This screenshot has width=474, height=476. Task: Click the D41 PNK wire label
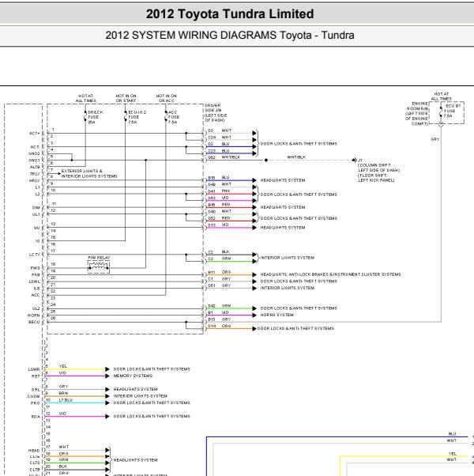click(x=220, y=191)
